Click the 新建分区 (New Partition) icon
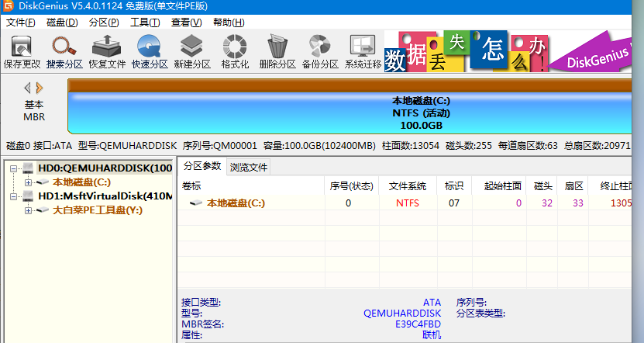 pos(191,52)
